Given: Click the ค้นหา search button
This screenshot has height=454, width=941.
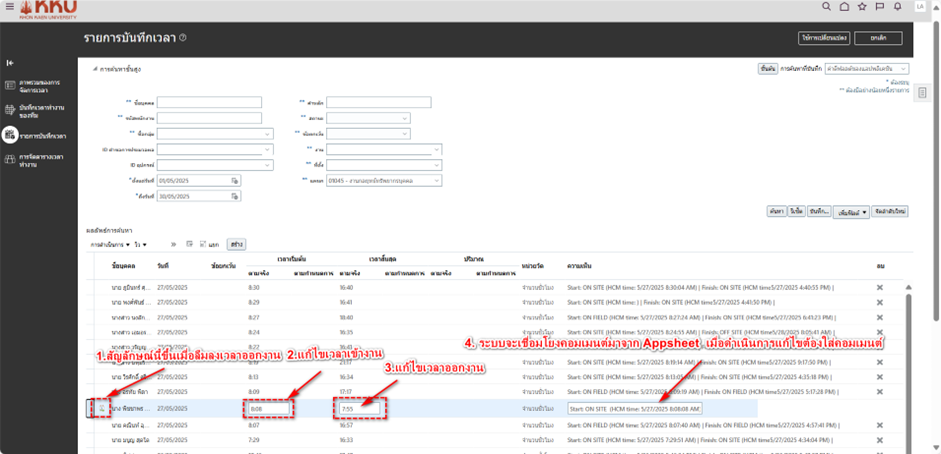Looking at the screenshot, I should [x=775, y=212].
